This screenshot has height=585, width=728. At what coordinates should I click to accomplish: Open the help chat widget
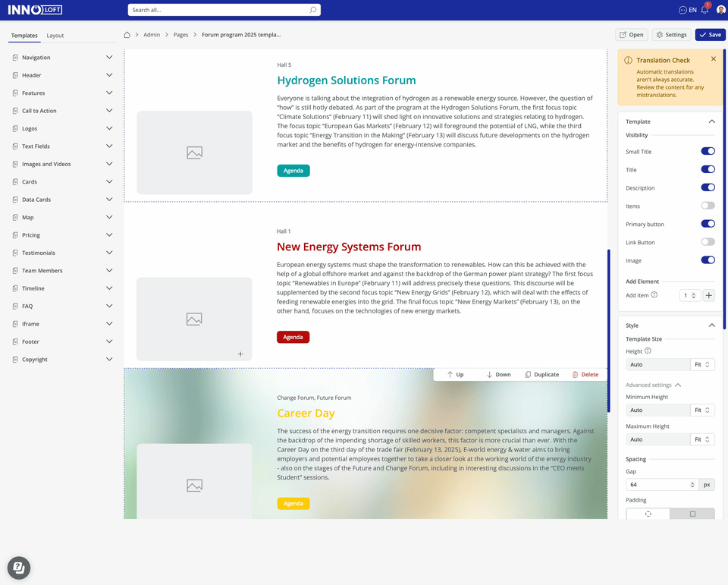click(19, 567)
